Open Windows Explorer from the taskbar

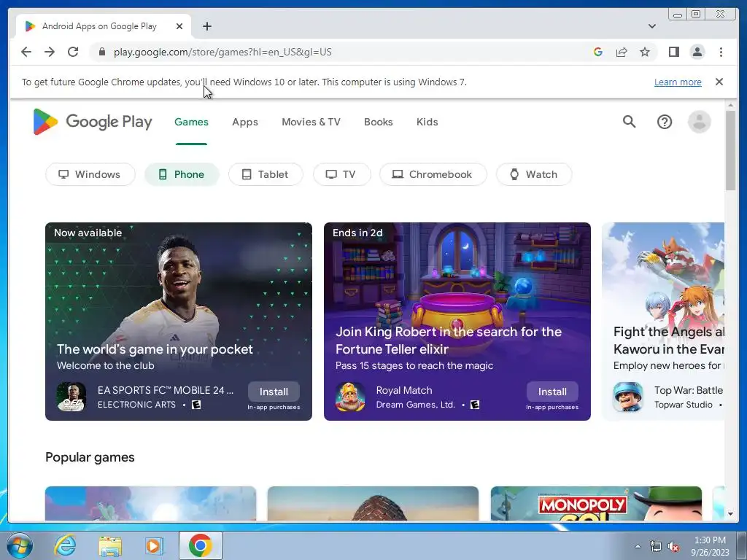coord(110,545)
